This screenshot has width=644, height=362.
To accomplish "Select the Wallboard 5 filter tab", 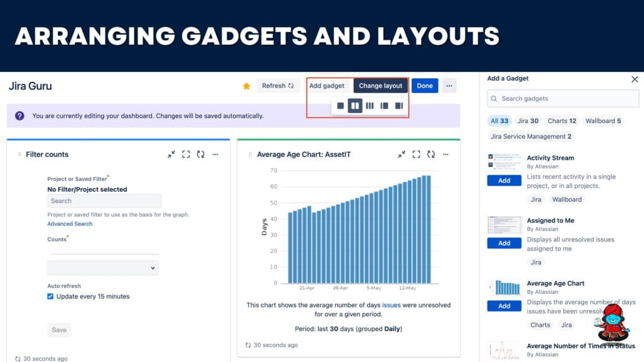I will 603,120.
